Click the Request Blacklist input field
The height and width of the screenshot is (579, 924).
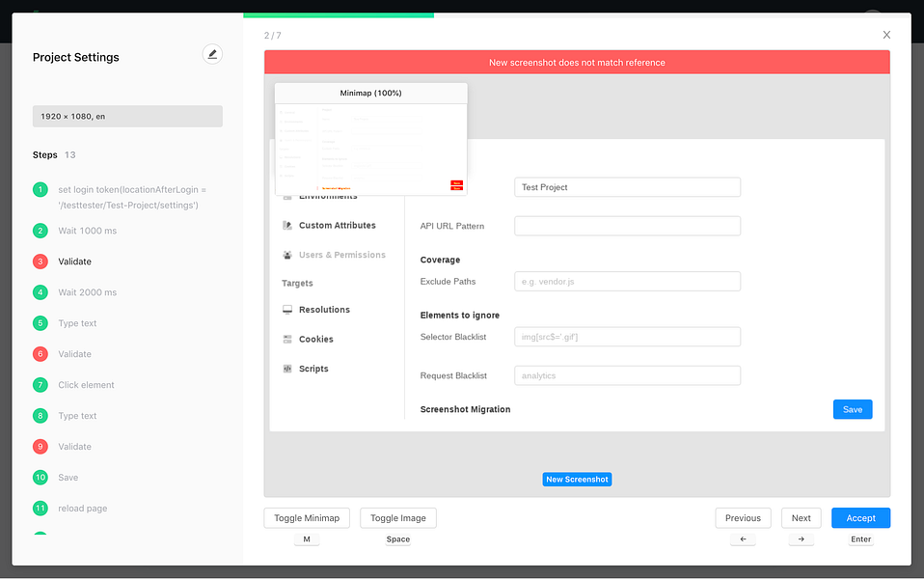(627, 375)
